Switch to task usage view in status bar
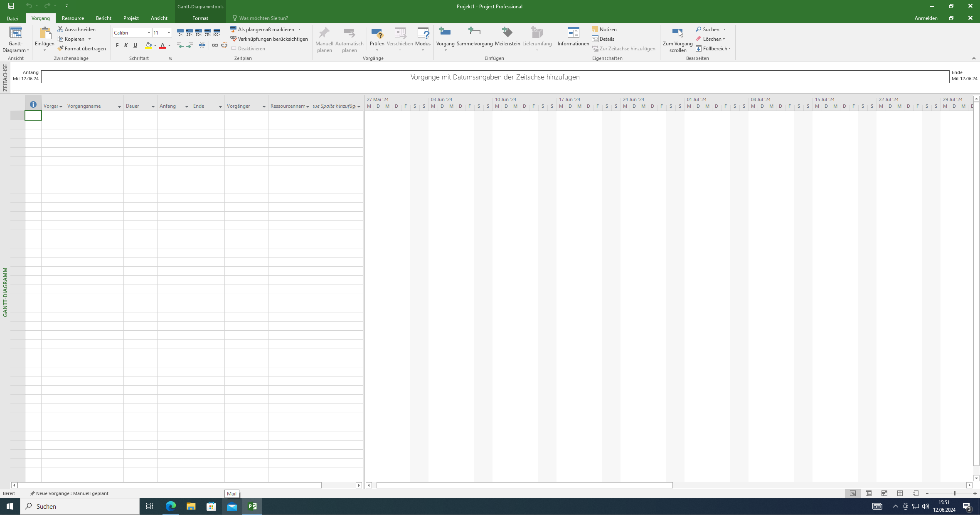 coord(869,493)
